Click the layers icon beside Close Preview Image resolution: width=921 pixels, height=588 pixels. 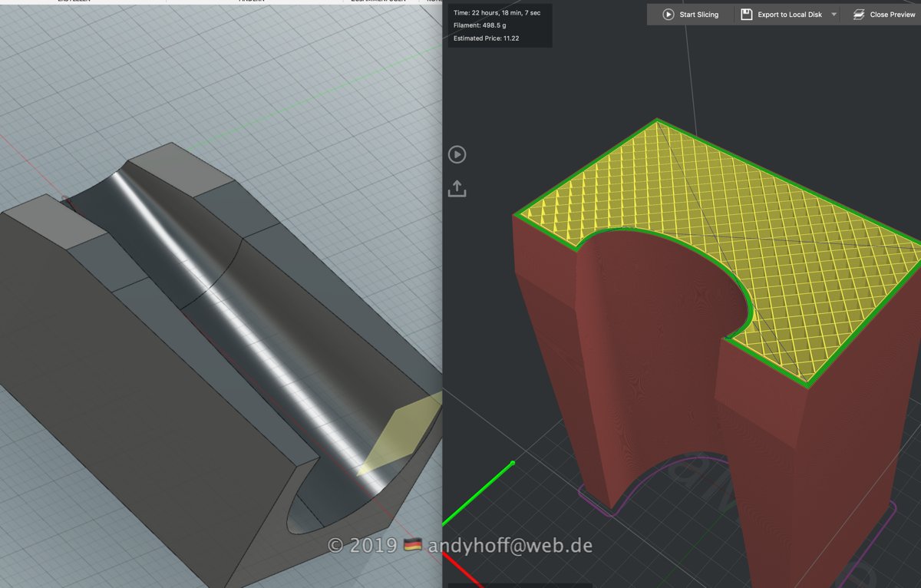pos(859,15)
